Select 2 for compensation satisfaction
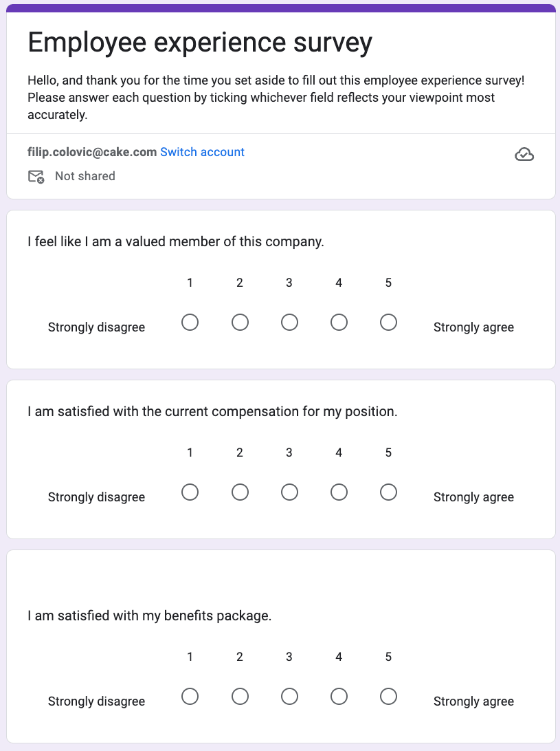Image resolution: width=560 pixels, height=751 pixels. pos(240,492)
